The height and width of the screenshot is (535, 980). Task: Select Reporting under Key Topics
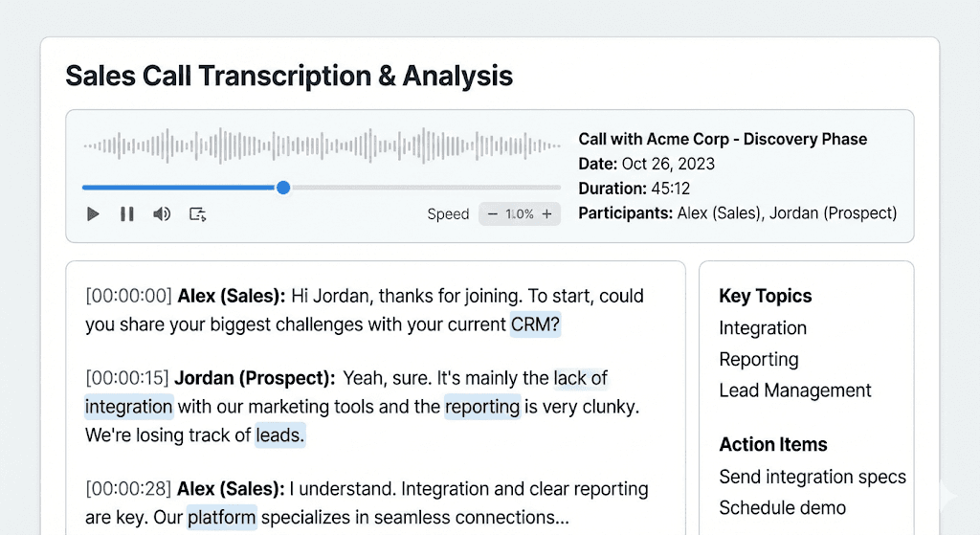point(759,360)
